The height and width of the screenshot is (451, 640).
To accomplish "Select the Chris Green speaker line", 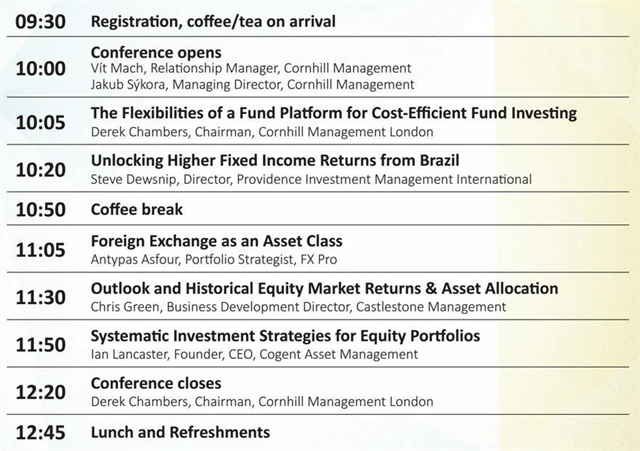I will tap(298, 306).
